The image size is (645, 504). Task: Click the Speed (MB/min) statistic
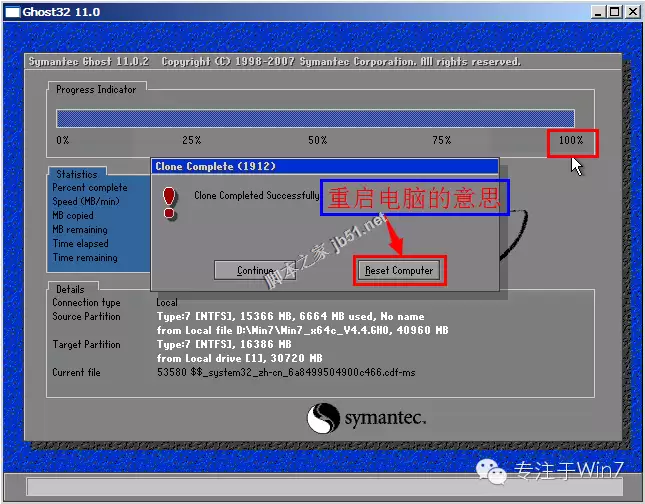[x=86, y=202]
